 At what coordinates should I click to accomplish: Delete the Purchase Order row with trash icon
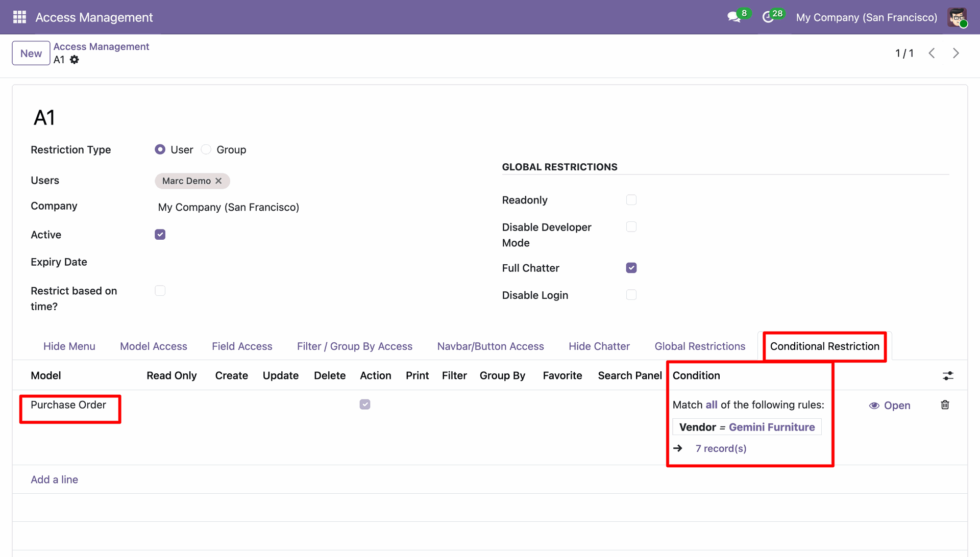(945, 405)
